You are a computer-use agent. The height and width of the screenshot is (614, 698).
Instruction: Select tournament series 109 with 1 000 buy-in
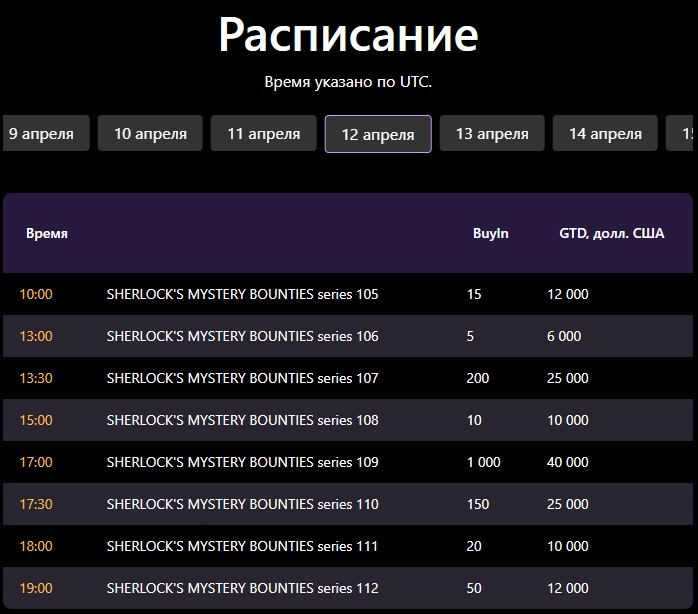pyautogui.click(x=242, y=462)
